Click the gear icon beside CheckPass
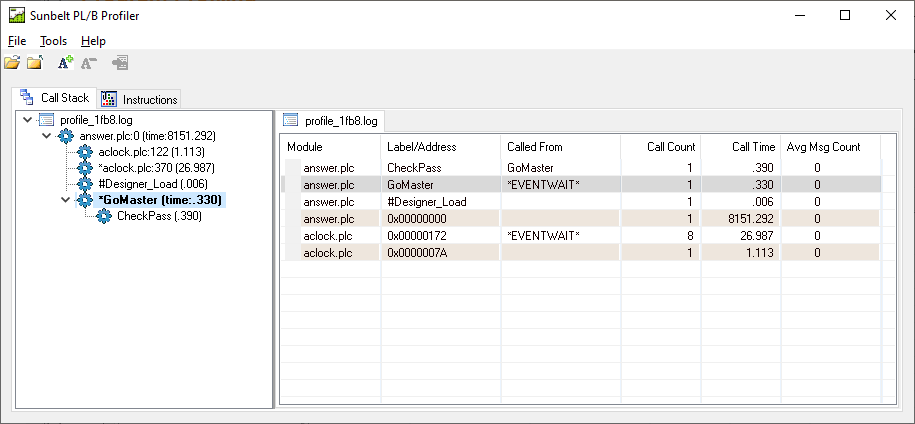This screenshot has height=424, width=915. click(104, 216)
